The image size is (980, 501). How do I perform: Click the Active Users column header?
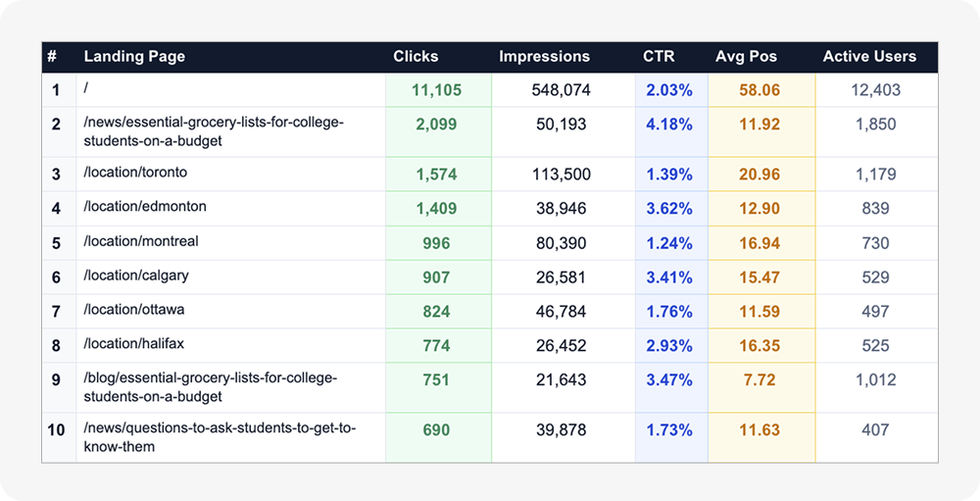[869, 57]
